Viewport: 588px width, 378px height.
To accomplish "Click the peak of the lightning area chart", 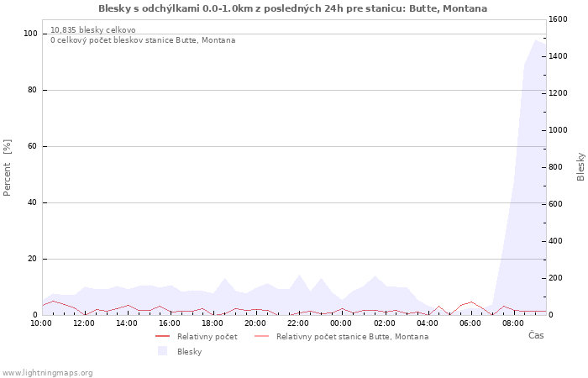I will [x=536, y=40].
